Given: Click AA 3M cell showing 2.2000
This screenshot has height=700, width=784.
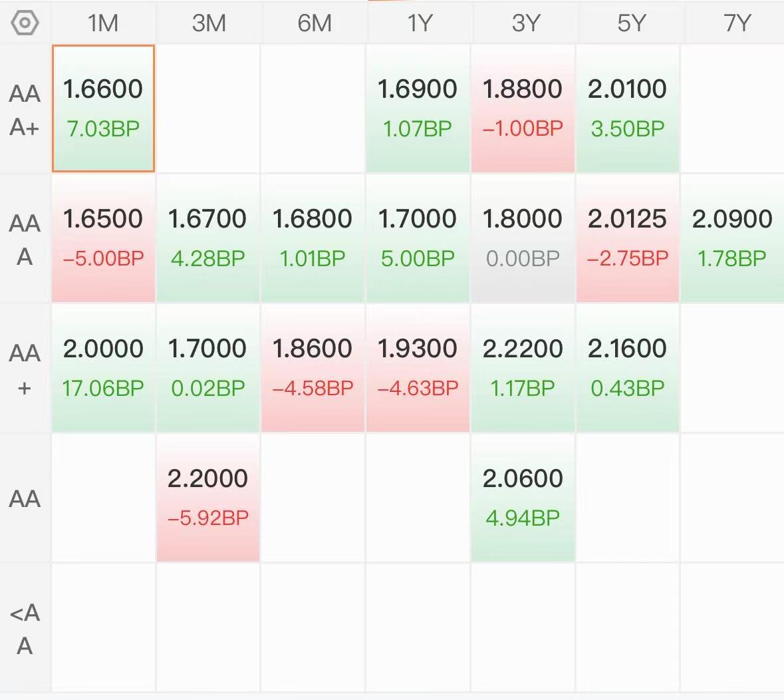Looking at the screenshot, I should tap(208, 497).
